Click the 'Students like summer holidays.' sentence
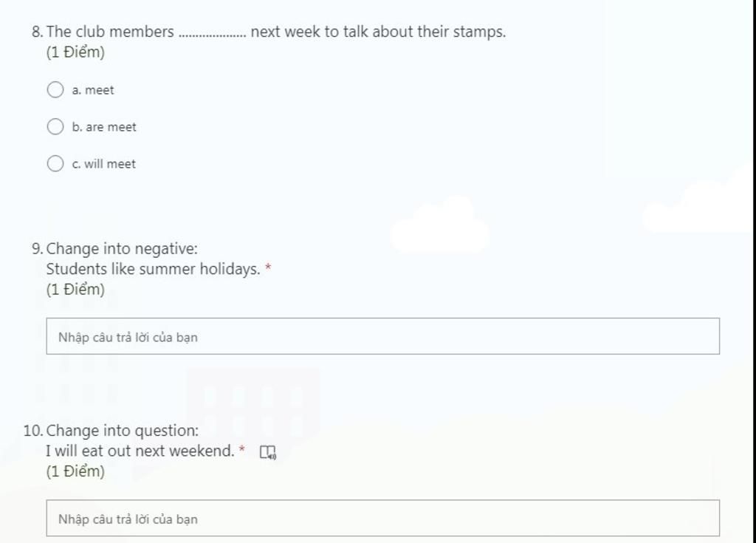This screenshot has height=543, width=756. [x=154, y=269]
